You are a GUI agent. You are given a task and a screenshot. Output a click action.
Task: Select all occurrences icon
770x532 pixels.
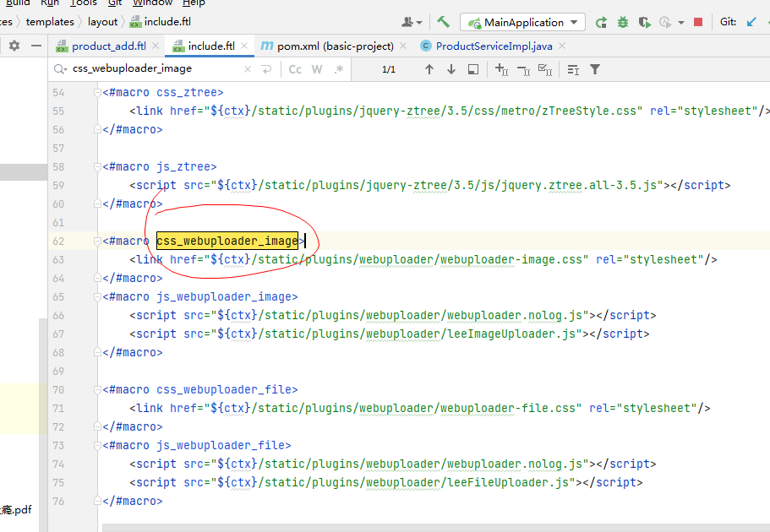pyautogui.click(x=545, y=69)
